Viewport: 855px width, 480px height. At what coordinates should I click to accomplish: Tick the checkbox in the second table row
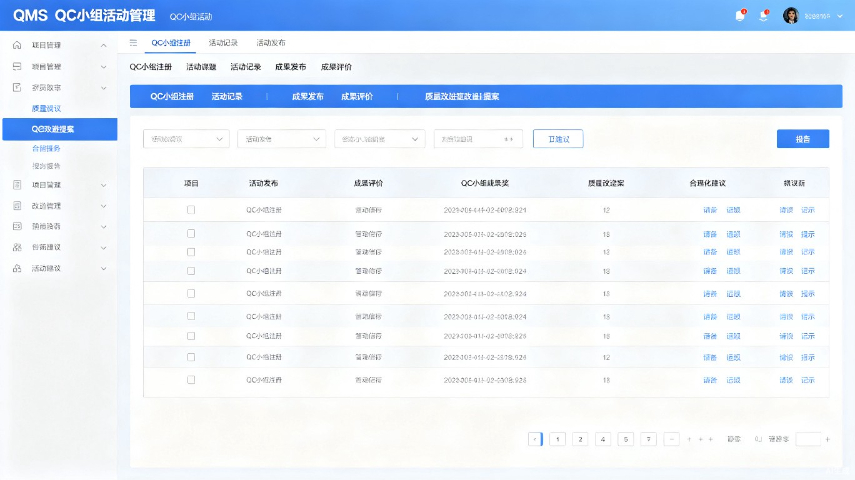click(191, 233)
